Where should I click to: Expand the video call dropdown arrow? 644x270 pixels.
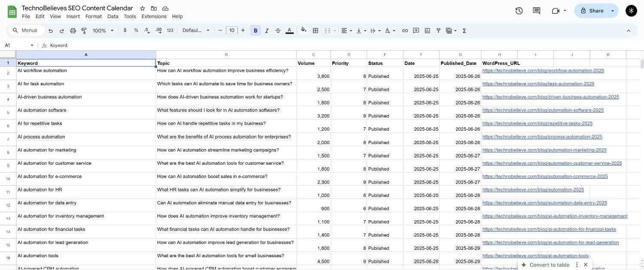[x=565, y=11]
